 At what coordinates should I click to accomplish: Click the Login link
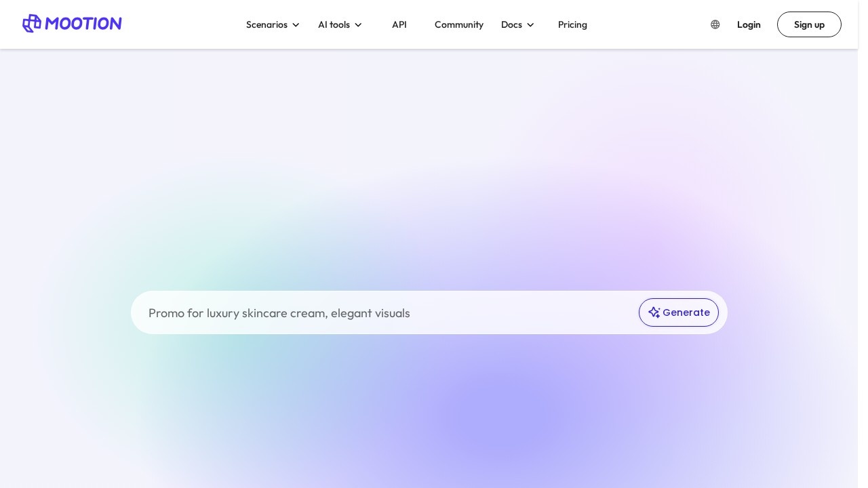tap(749, 24)
